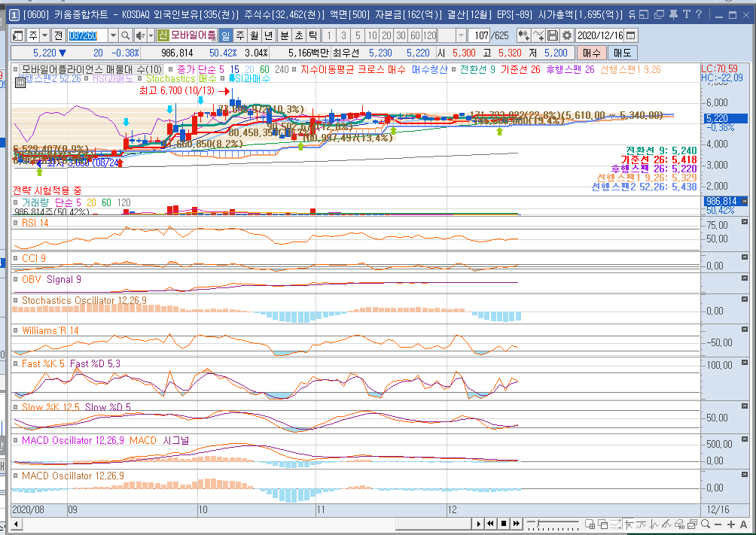Viewport: 756px width, 535px height.
Task: Select the 틱 tick period tab
Action: [x=313, y=35]
